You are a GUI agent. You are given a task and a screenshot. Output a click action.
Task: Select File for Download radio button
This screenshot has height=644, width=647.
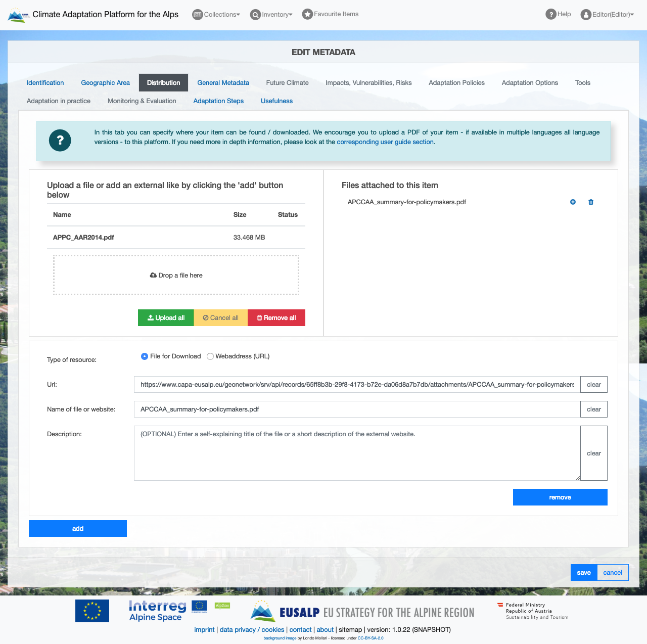click(145, 356)
